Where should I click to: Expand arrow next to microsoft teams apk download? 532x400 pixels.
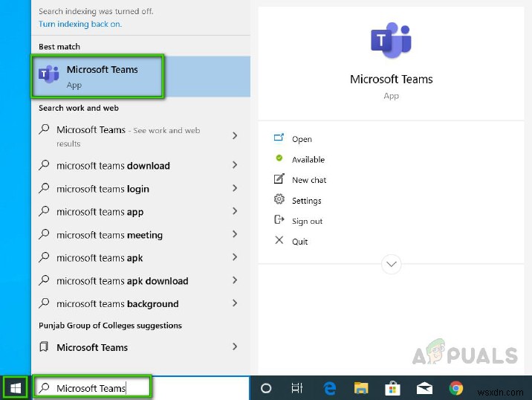(235, 280)
